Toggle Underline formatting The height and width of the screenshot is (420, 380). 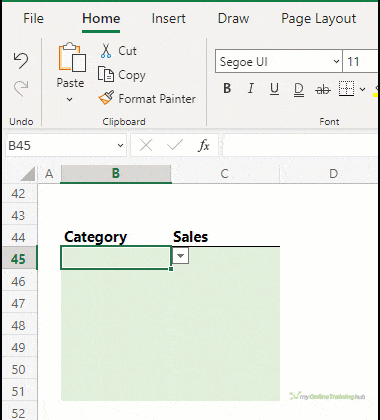(x=274, y=89)
